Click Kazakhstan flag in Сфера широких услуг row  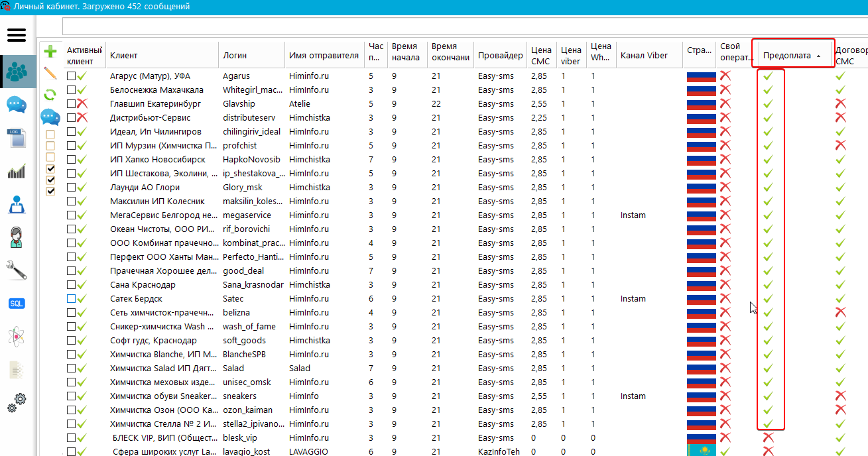click(702, 451)
